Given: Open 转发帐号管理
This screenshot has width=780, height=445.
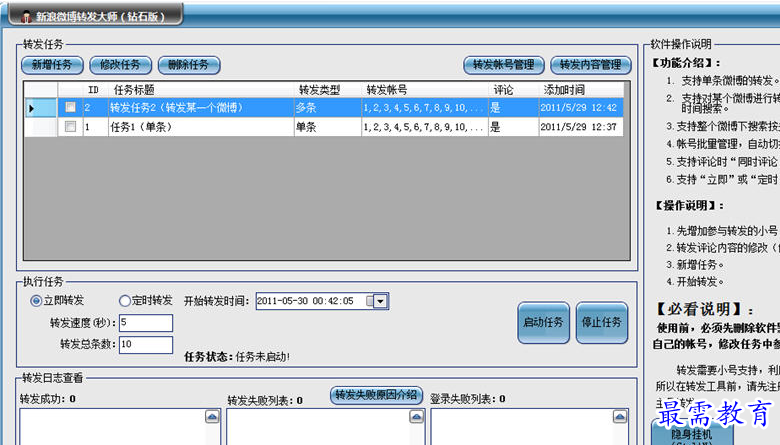Looking at the screenshot, I should [x=503, y=65].
